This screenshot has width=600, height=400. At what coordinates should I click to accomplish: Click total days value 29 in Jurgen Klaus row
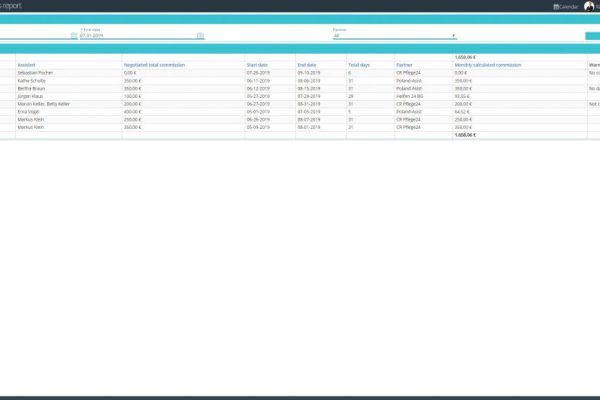click(x=351, y=96)
